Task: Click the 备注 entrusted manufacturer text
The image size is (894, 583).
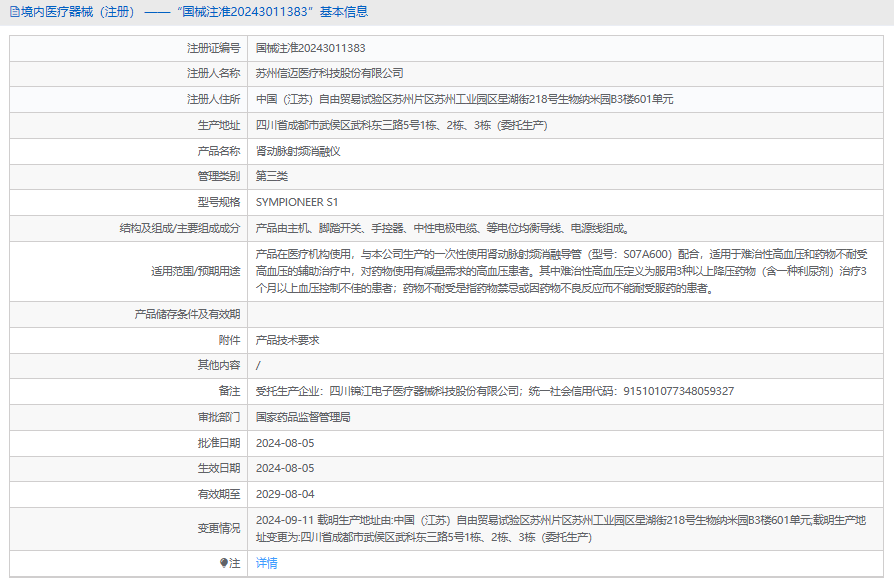Action: click(x=494, y=391)
